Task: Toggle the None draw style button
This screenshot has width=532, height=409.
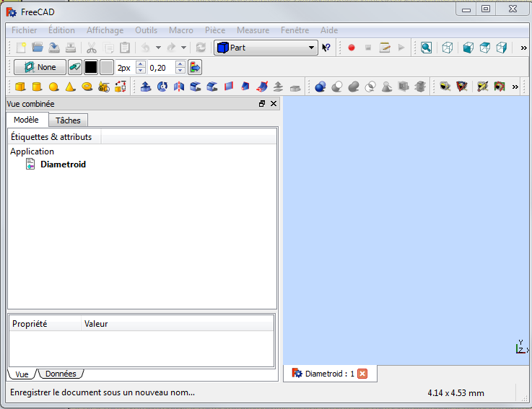Action: pyautogui.click(x=40, y=67)
